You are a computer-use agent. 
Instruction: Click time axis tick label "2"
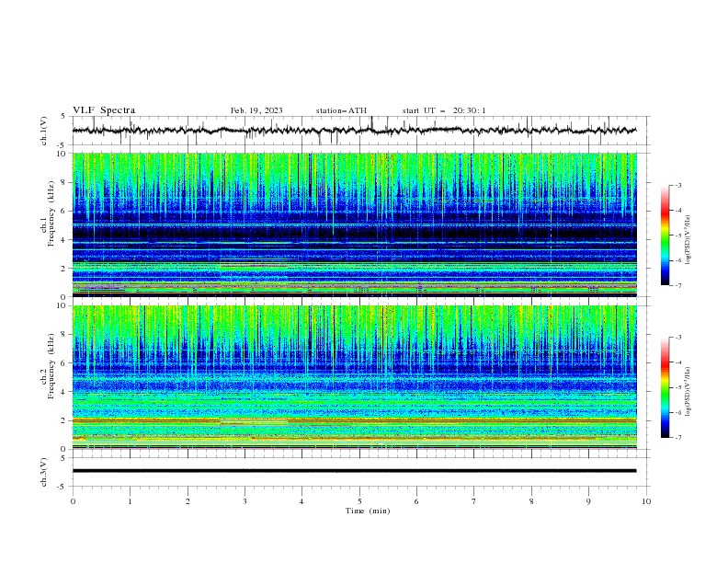pyautogui.click(x=188, y=501)
